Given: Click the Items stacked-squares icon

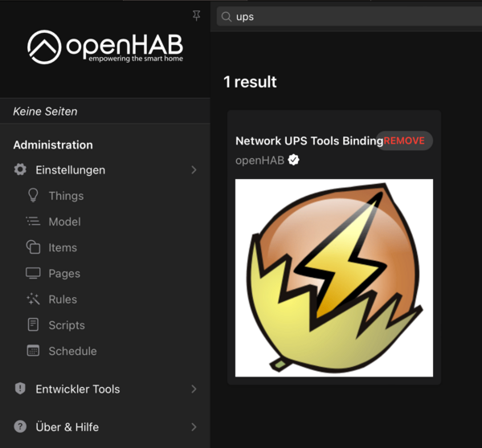Looking at the screenshot, I should pyautogui.click(x=33, y=247).
